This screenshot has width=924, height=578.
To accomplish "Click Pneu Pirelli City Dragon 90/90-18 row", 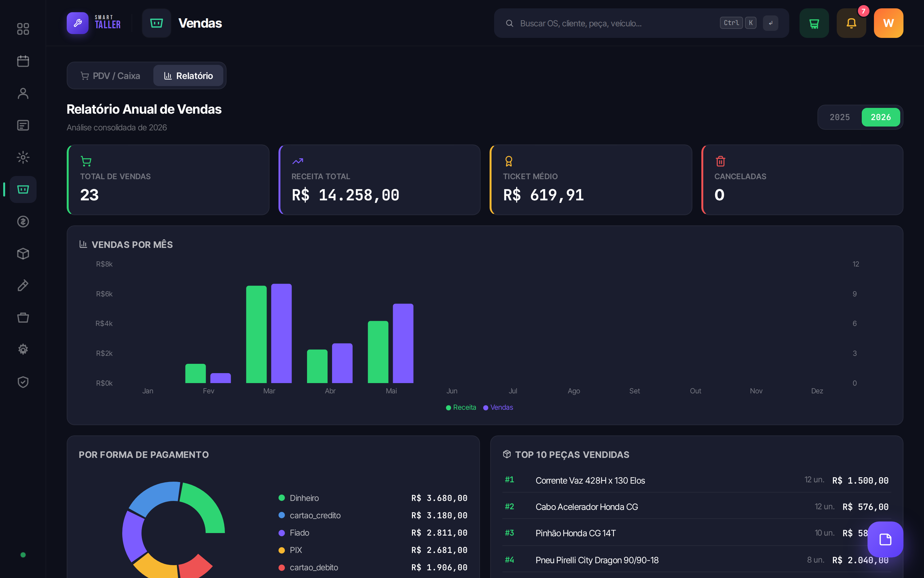I will (697, 560).
